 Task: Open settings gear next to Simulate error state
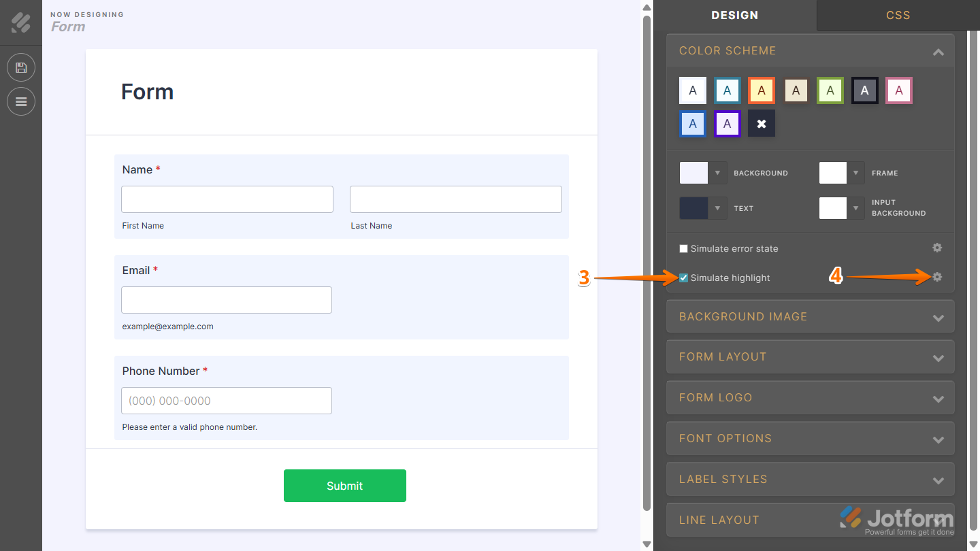[937, 248]
